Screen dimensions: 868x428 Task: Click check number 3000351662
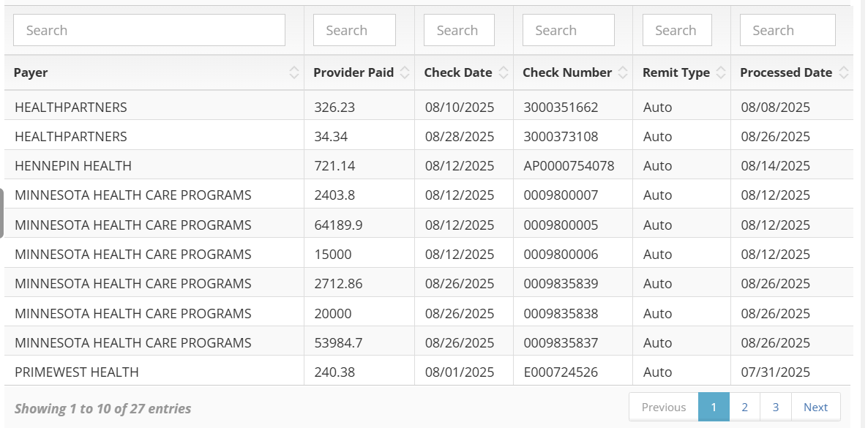561,107
